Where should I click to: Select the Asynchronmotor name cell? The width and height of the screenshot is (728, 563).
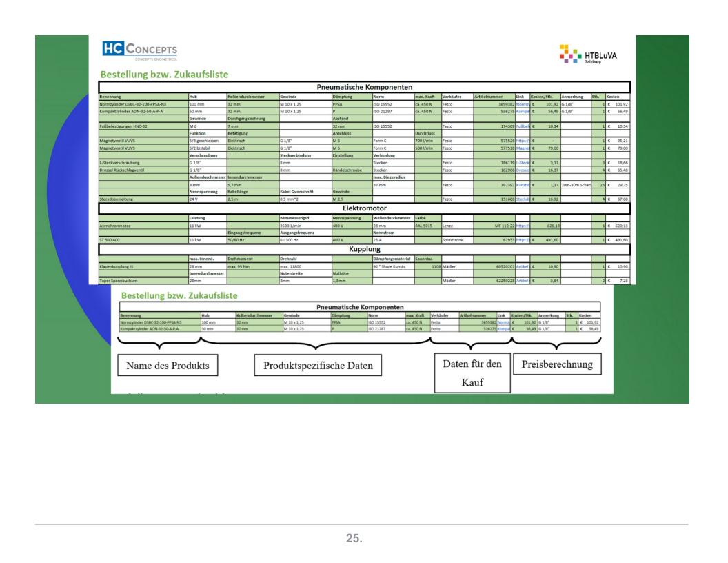[143, 226]
